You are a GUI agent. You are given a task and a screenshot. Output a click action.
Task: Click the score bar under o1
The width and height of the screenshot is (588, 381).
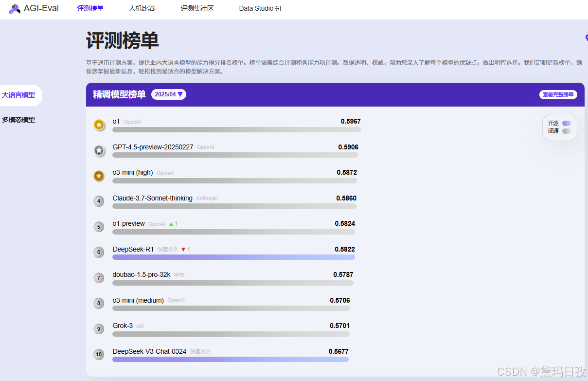coord(236,129)
